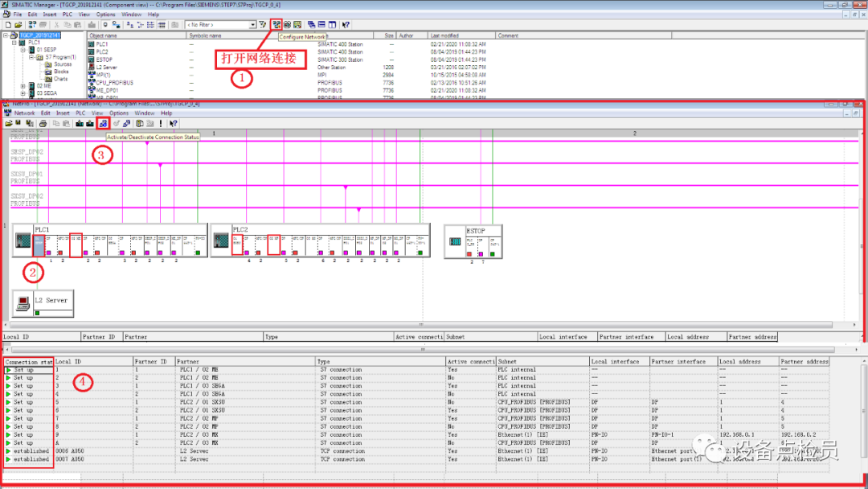This screenshot has height=489, width=868.
Task: Open the PLC menu in SIMATIC Manager
Action: click(x=67, y=14)
